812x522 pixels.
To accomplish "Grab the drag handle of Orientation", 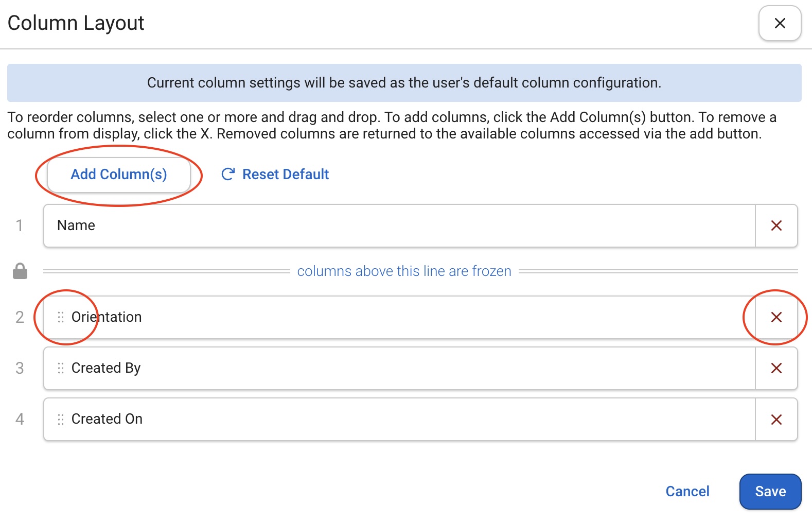I will (x=61, y=317).
